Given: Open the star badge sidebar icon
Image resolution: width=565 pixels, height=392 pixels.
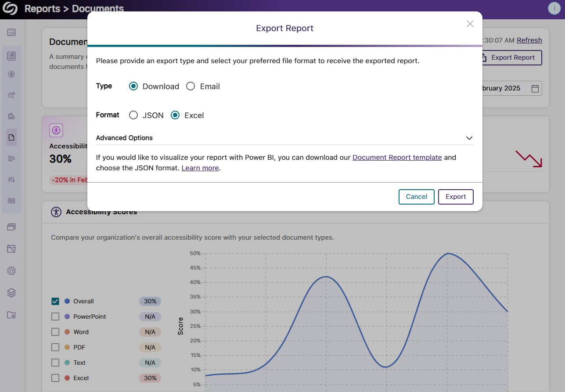Looking at the screenshot, I should pos(11,74).
